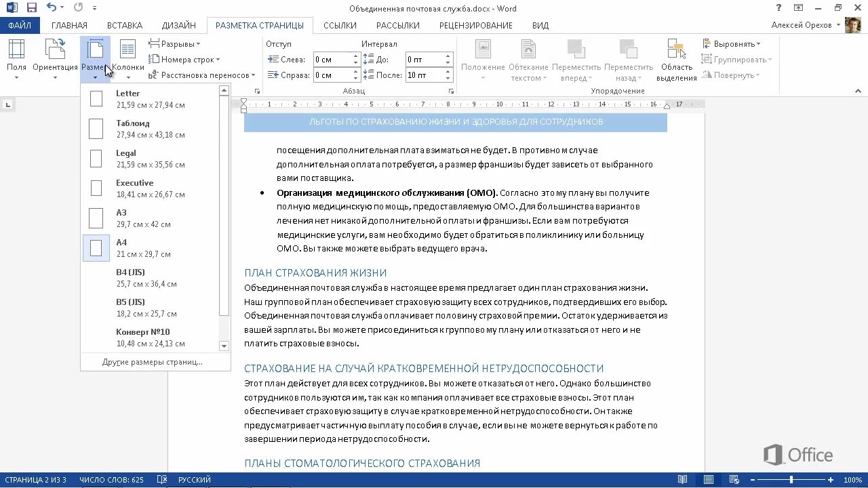Open the Область выделения selection pane
Viewport: 868px width, 488px height.
coord(676,60)
